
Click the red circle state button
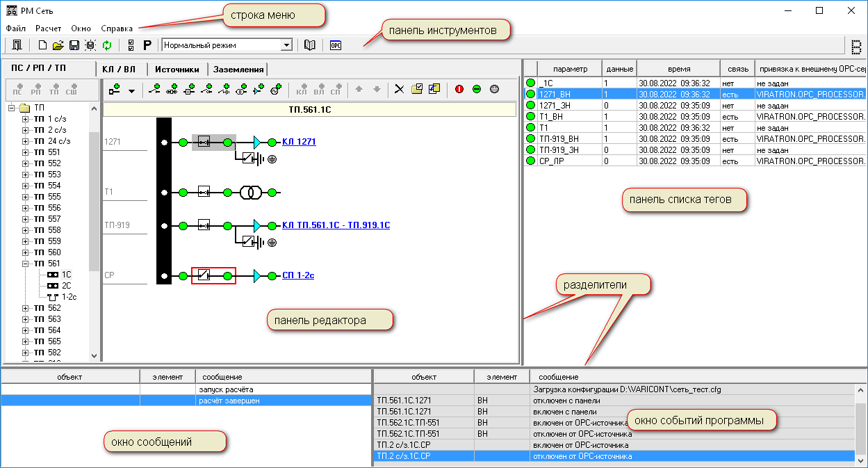pos(459,89)
